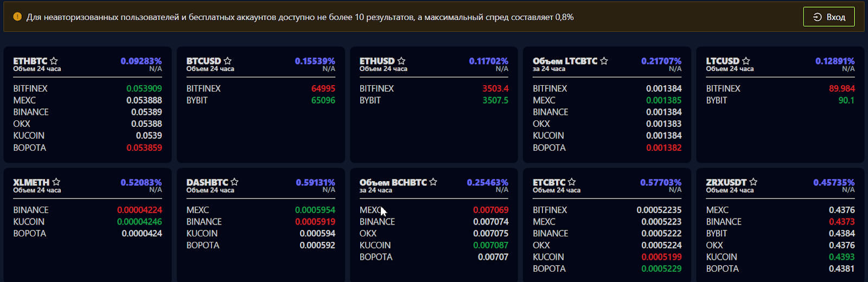Open the ZRXUSDT pair title
This screenshot has height=282, width=868.
point(726,183)
